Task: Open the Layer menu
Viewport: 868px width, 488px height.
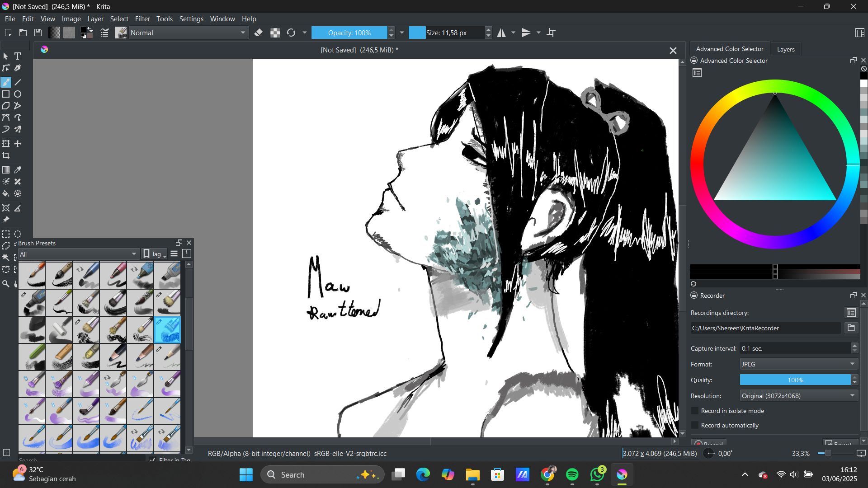Action: tap(95, 19)
